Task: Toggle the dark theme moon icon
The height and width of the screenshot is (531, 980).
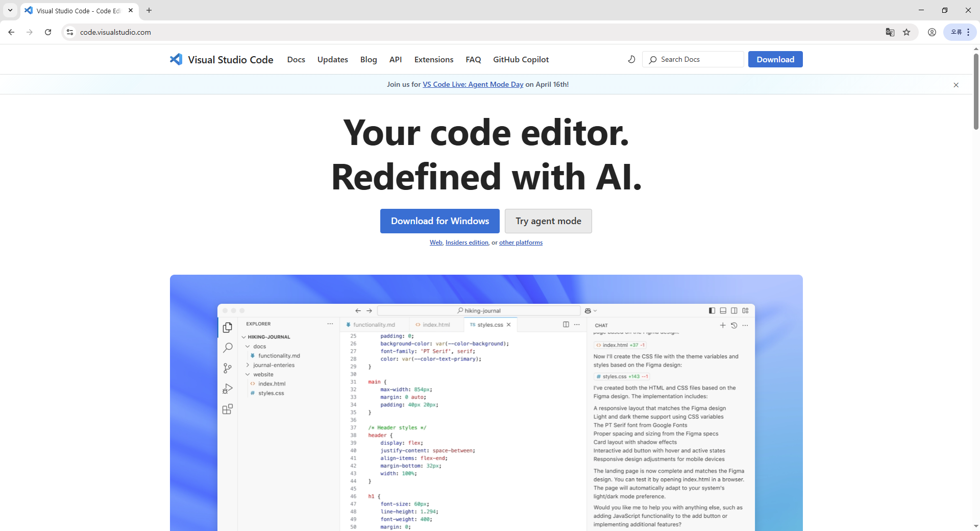Action: 631,59
